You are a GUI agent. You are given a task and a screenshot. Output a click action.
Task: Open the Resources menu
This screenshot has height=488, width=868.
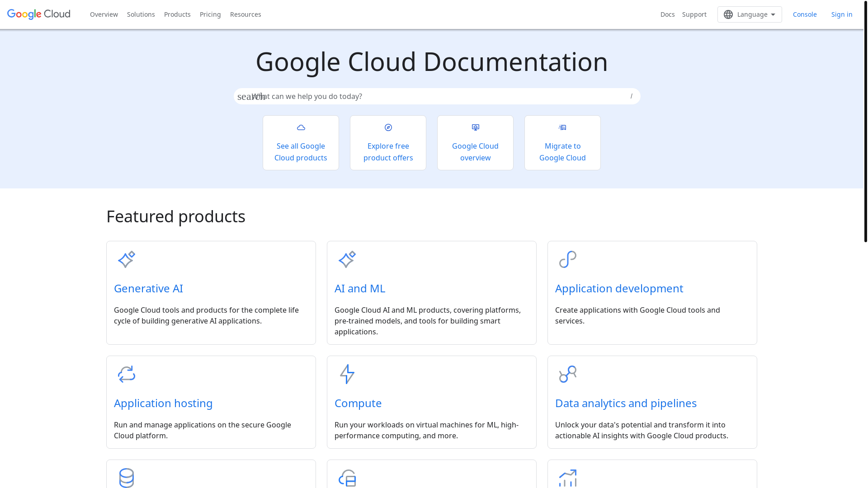click(x=245, y=14)
